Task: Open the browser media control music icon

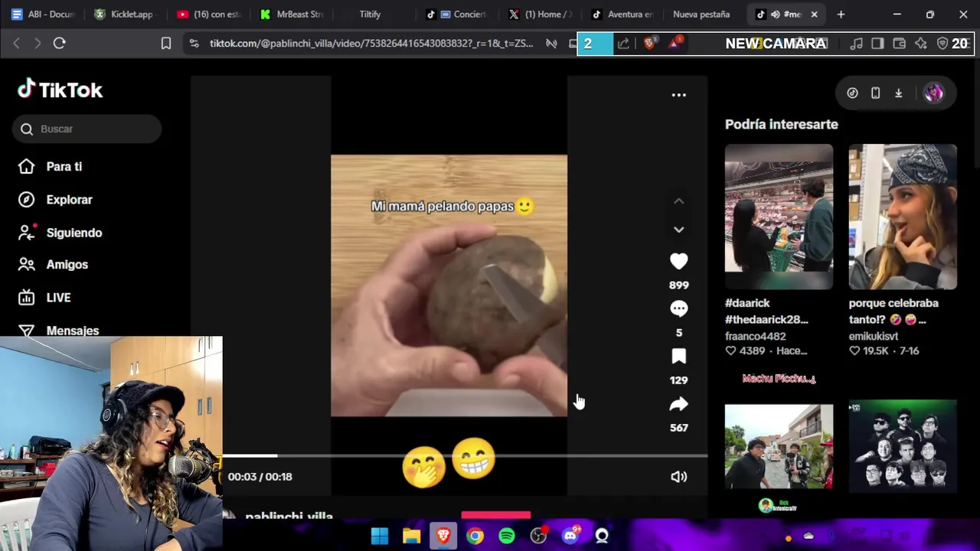Action: coord(857,44)
